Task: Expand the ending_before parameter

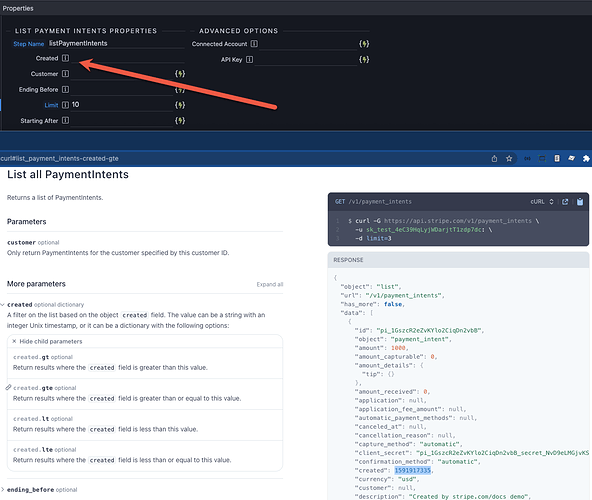Action: [2, 490]
